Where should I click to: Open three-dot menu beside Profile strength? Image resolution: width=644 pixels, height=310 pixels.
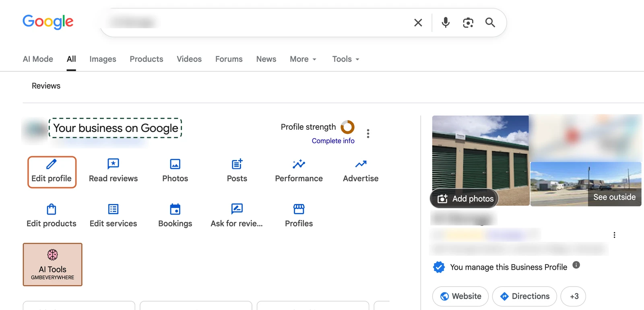pyautogui.click(x=368, y=133)
